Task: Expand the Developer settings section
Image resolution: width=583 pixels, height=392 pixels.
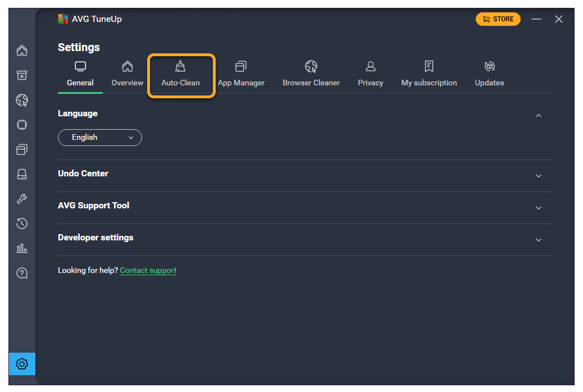Action: point(538,240)
